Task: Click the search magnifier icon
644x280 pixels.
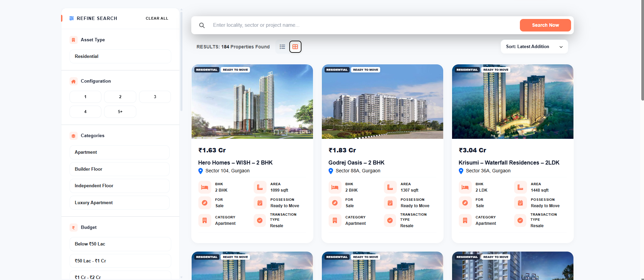Action: point(202,25)
